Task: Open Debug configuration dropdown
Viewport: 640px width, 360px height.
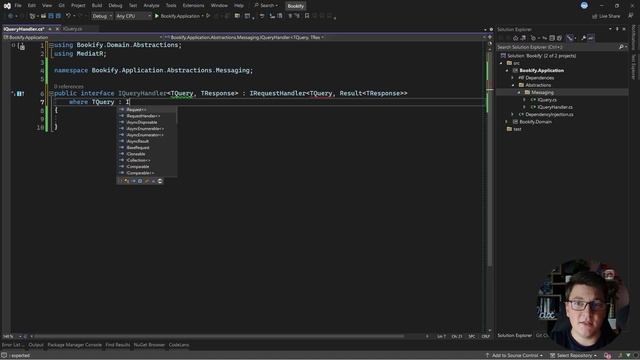Action: [102, 16]
